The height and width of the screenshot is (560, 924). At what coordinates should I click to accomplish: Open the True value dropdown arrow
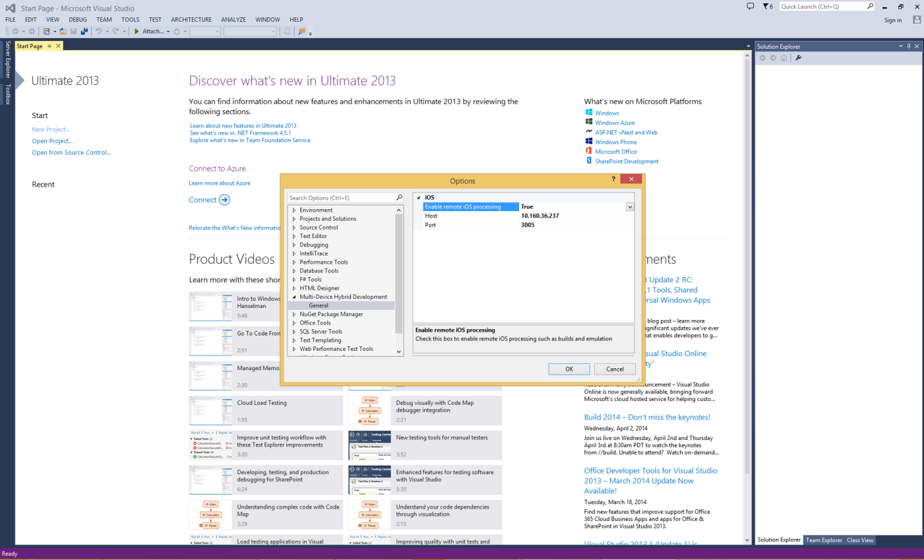click(630, 207)
